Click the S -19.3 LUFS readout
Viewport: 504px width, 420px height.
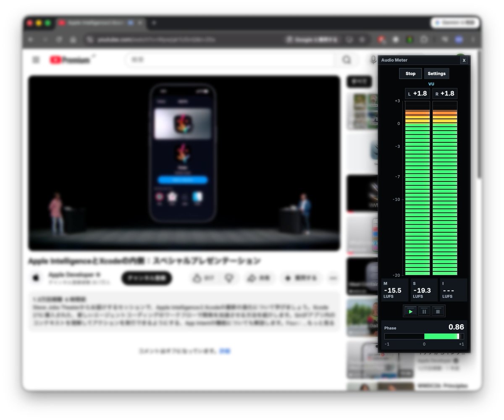pos(424,290)
